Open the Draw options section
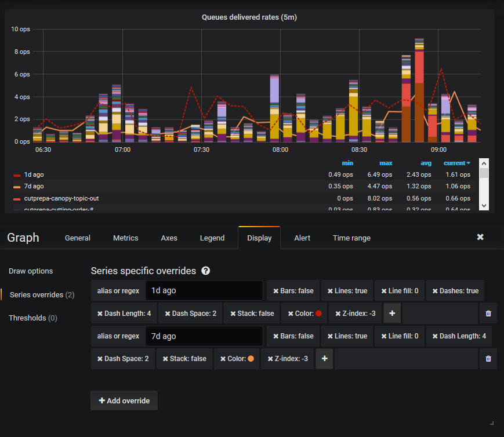This screenshot has height=437, width=504. (x=30, y=271)
